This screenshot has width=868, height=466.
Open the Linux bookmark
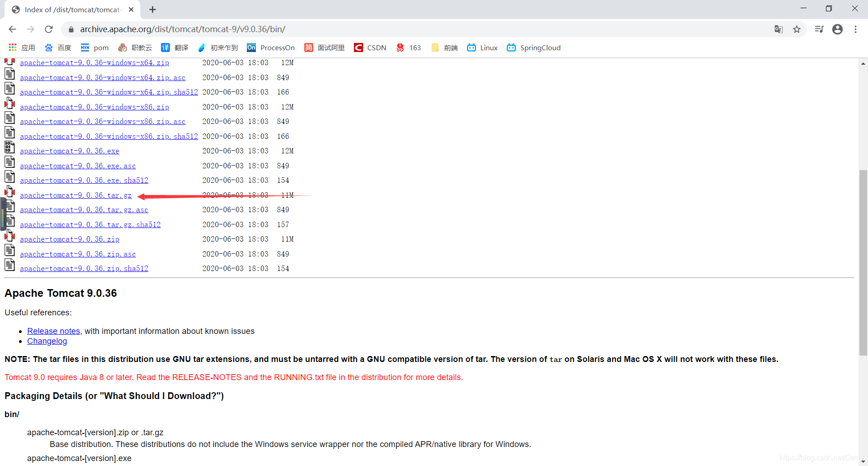tap(482, 48)
